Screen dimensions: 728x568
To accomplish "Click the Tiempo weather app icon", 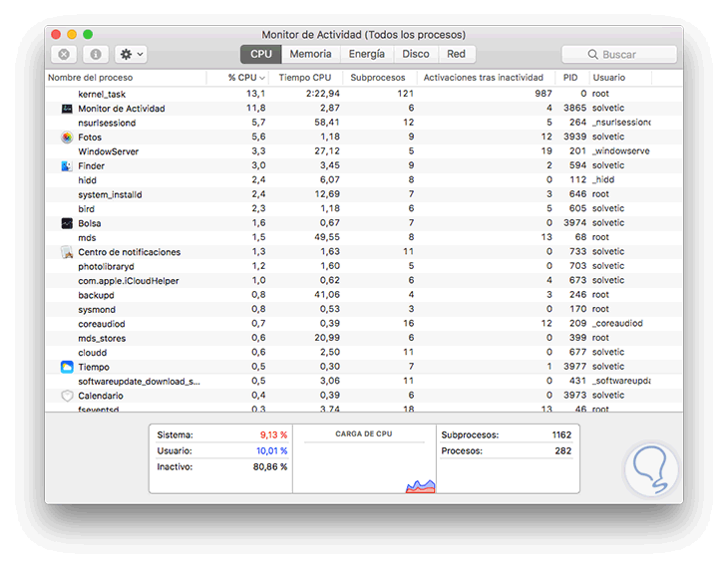I will [x=67, y=367].
